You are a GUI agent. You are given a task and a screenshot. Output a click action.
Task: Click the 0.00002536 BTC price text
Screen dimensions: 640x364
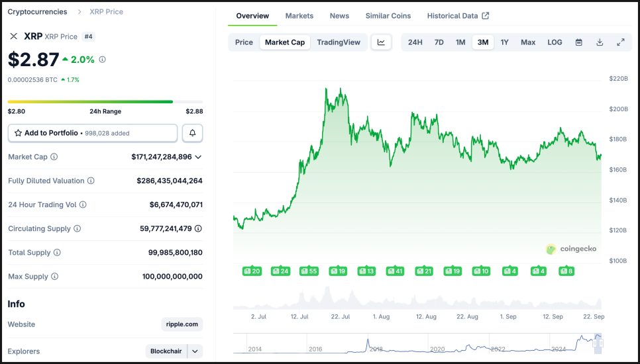coord(32,80)
